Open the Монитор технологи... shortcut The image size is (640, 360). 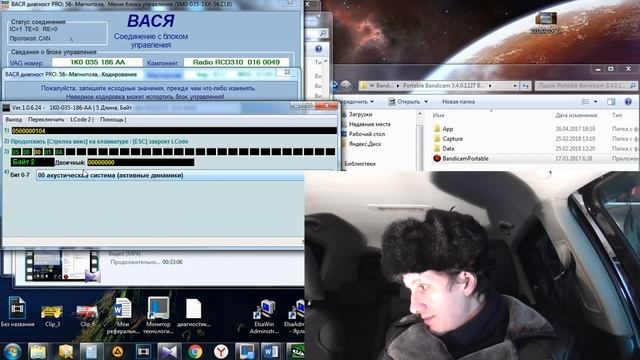pos(158,316)
